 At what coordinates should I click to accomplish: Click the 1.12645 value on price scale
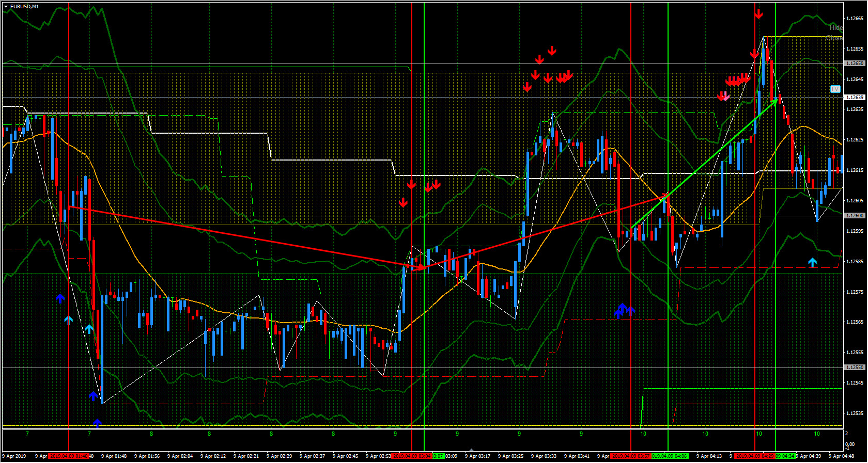(855, 79)
